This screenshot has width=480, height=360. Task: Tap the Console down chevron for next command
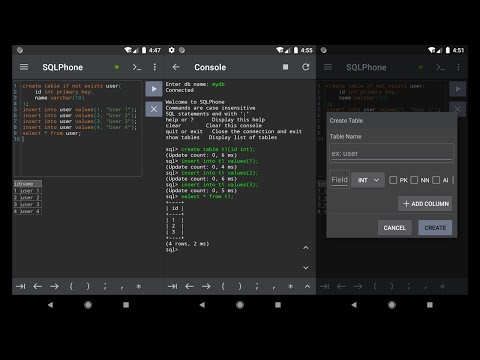click(x=306, y=268)
